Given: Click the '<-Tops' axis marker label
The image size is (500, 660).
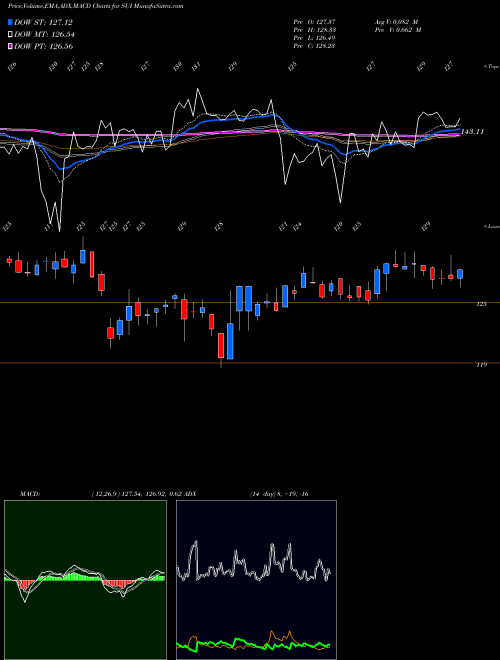Looking at the screenshot, I should coord(492,67).
